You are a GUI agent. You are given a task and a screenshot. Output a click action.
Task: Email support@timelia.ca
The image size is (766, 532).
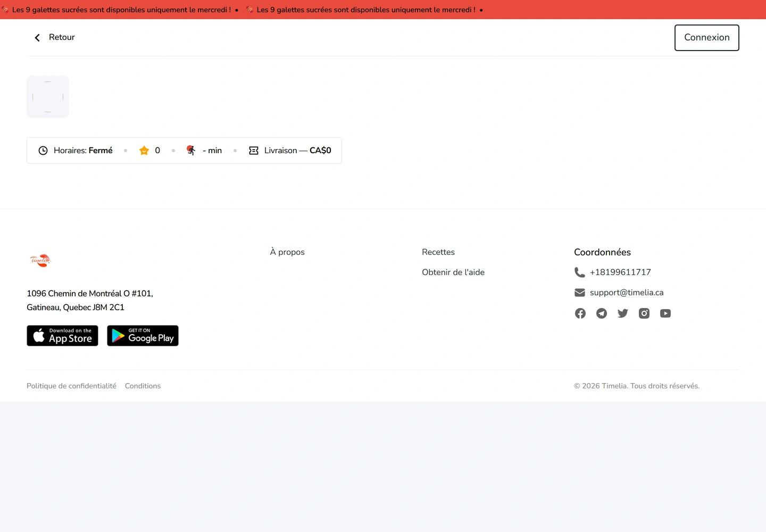[x=627, y=293]
